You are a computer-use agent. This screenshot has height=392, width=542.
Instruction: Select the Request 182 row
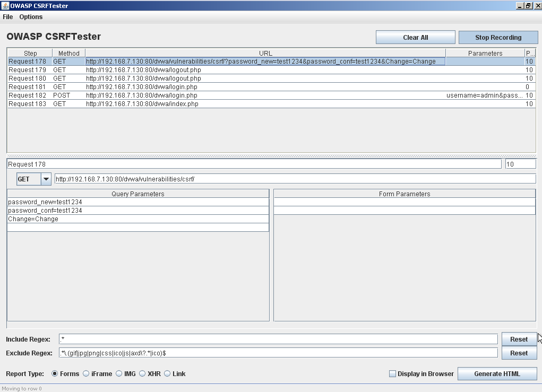(271, 95)
